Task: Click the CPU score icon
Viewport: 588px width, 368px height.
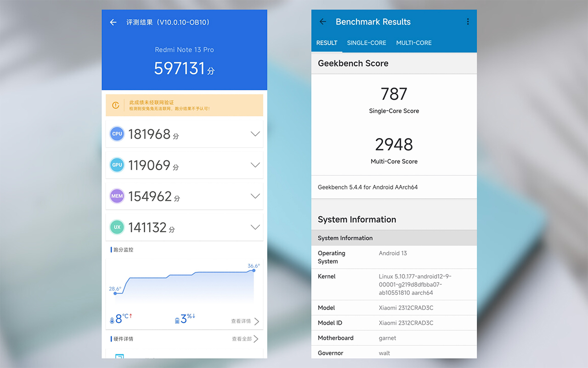Action: tap(117, 134)
